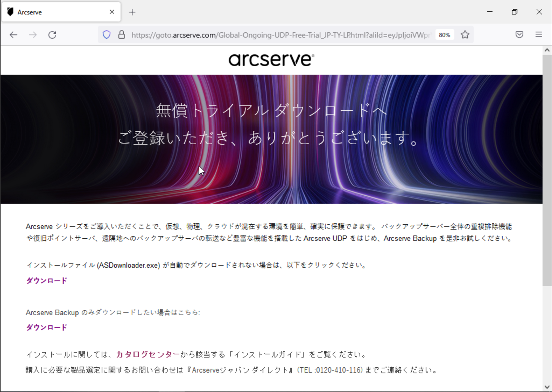Screen dimensions: 552x392
Task: Open a new browser tab
Action: click(132, 12)
